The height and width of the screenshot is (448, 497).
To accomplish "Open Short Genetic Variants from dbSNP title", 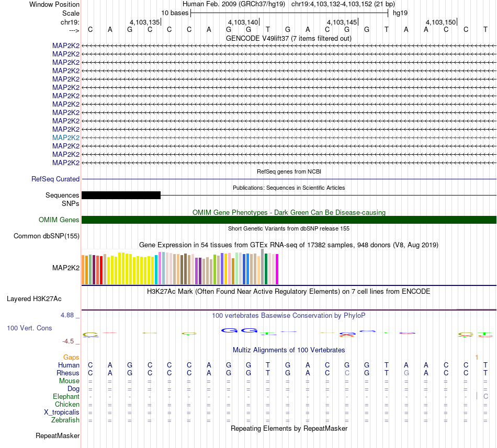I will [289, 228].
